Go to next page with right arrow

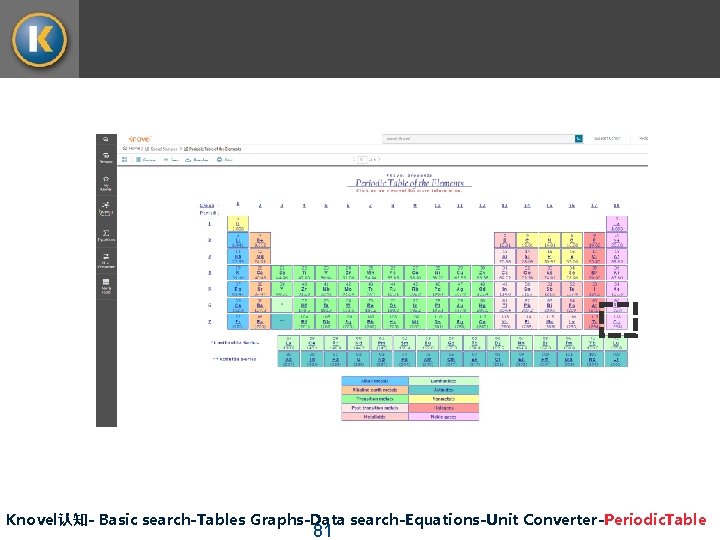pos(379,159)
